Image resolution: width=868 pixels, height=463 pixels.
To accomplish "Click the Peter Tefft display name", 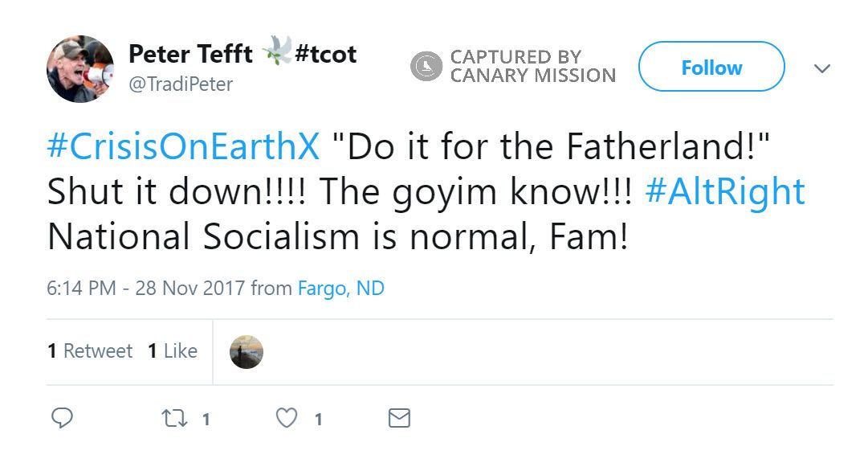I will pos(190,55).
